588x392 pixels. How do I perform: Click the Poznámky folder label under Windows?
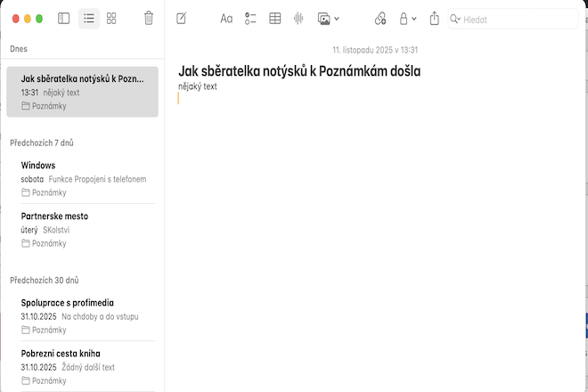pos(49,192)
